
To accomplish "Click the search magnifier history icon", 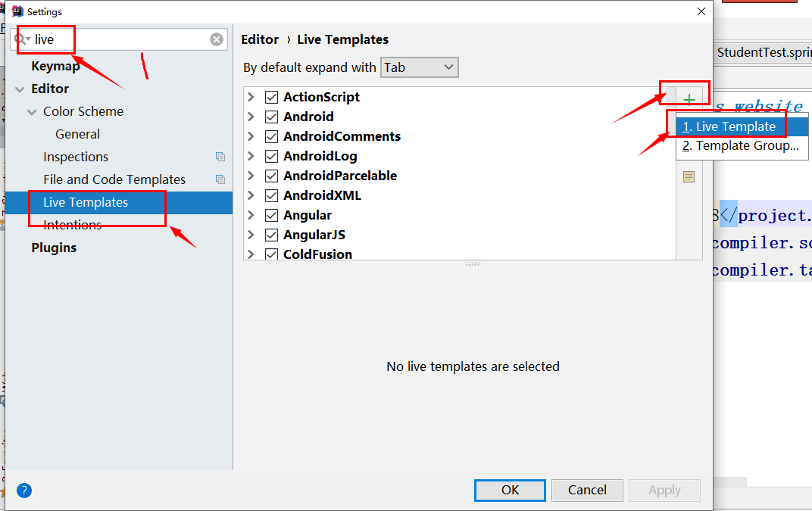I will 22,39.
